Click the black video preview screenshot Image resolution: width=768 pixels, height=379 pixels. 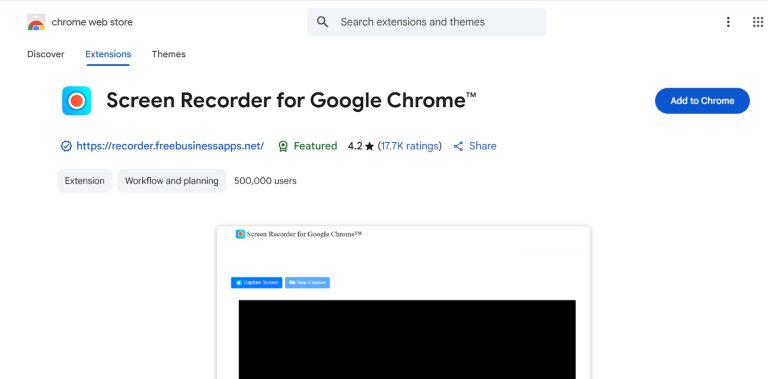point(407,339)
